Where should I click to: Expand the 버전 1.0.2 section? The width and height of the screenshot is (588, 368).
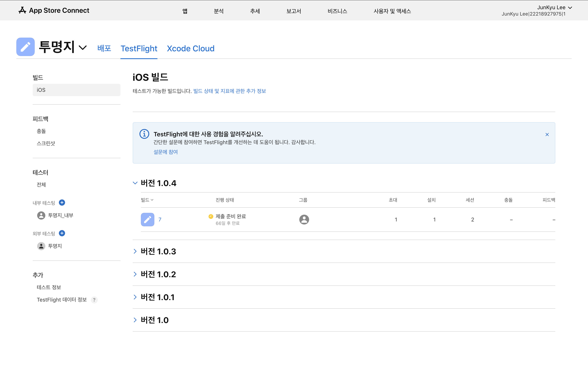tap(135, 274)
